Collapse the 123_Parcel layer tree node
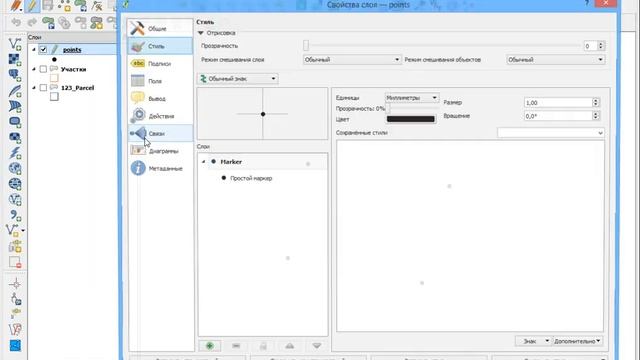Screen dimensions: 640x360 (x=34, y=88)
